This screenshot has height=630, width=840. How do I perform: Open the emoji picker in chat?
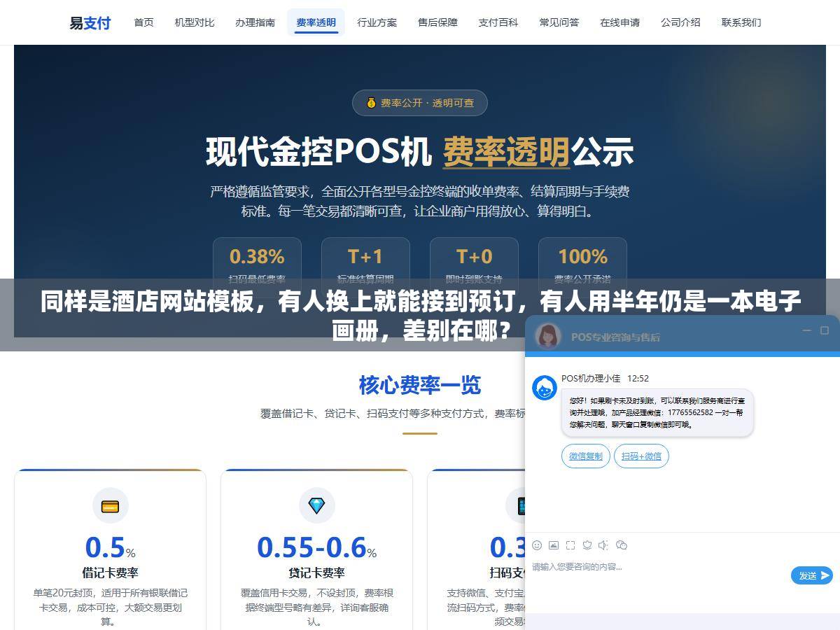click(x=537, y=545)
